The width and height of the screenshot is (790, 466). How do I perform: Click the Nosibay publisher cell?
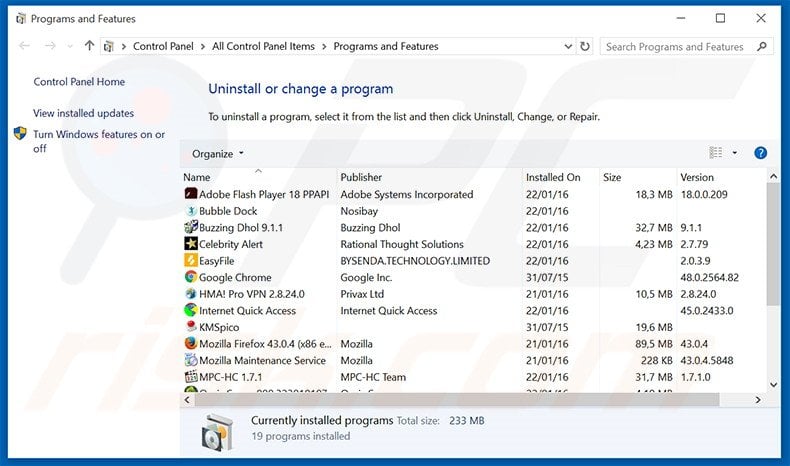pos(359,211)
